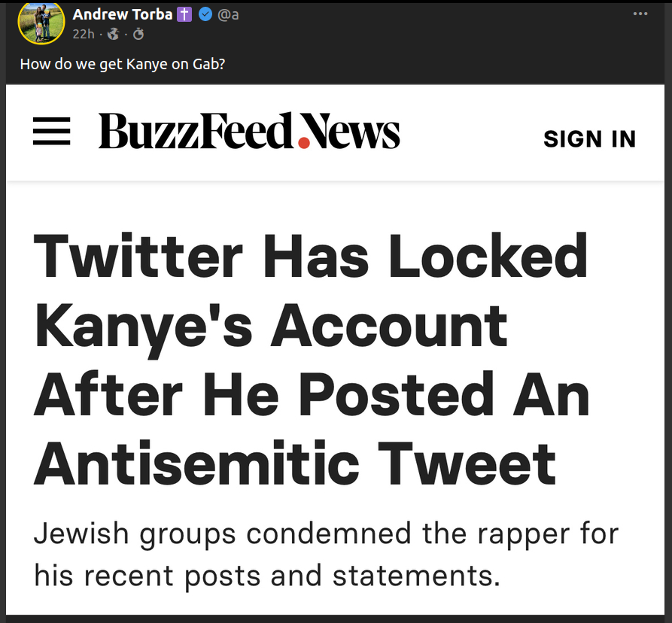Click the globe public visibility icon
The height and width of the screenshot is (623, 672).
point(114,34)
